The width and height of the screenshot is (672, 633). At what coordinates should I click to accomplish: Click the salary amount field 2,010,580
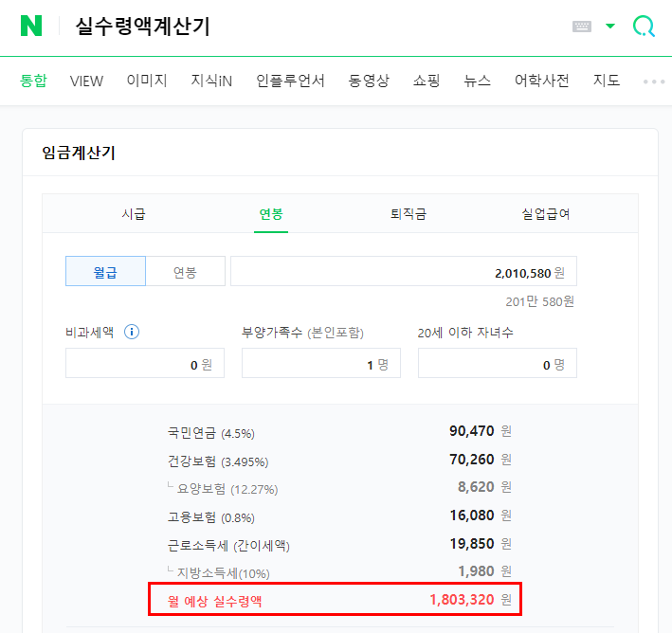coord(403,271)
